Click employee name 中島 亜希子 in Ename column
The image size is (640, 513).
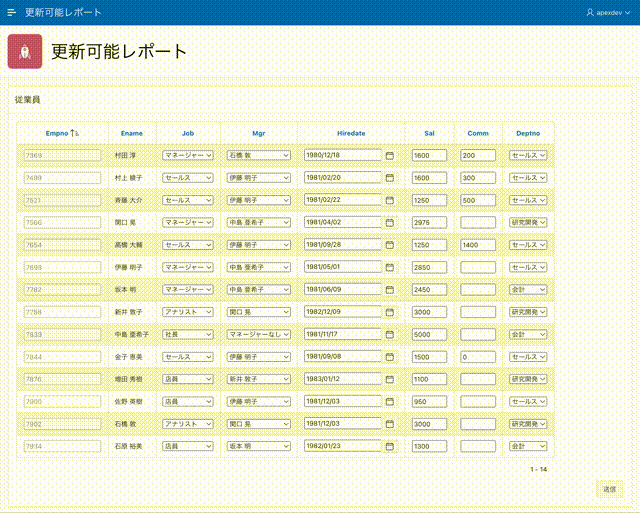pos(131,335)
